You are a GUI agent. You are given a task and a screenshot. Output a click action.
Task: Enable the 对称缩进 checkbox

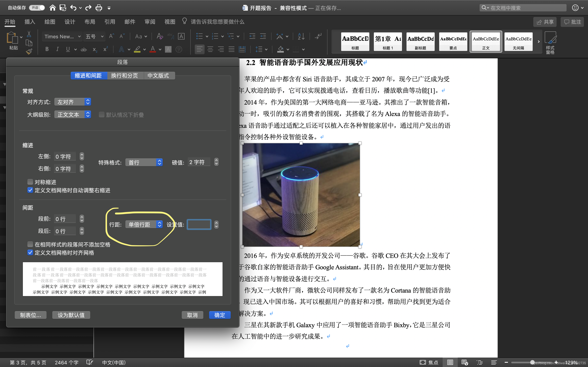tap(30, 182)
